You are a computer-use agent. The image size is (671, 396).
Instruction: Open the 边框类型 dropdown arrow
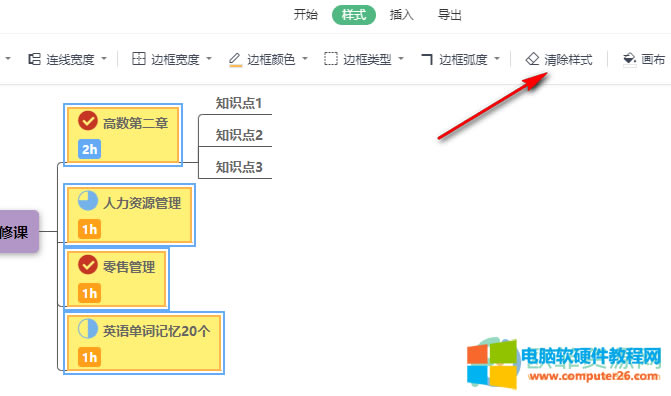(x=401, y=59)
